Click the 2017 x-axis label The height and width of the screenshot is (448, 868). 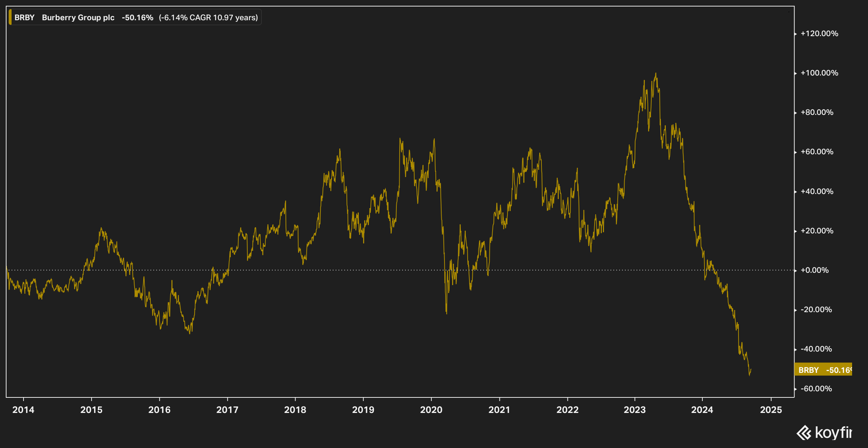227,410
